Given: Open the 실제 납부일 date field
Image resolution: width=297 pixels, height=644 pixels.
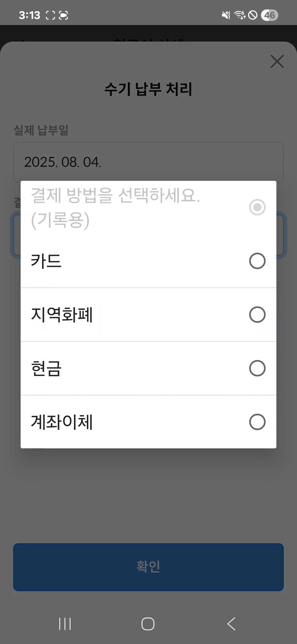Looking at the screenshot, I should [148, 162].
